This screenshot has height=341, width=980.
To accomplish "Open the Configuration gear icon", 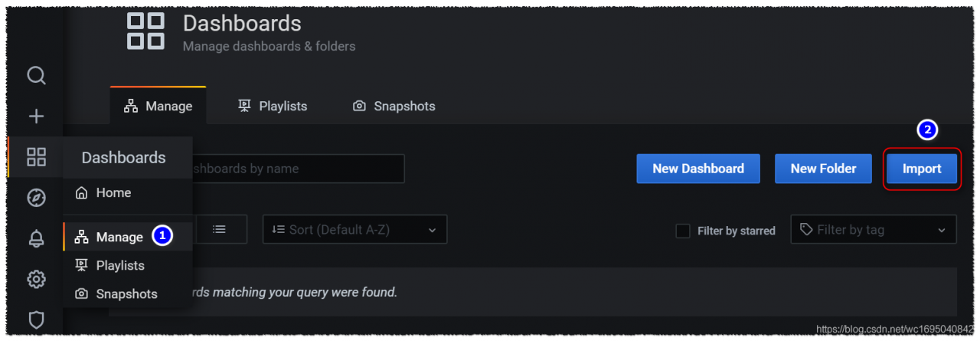I will [x=36, y=279].
